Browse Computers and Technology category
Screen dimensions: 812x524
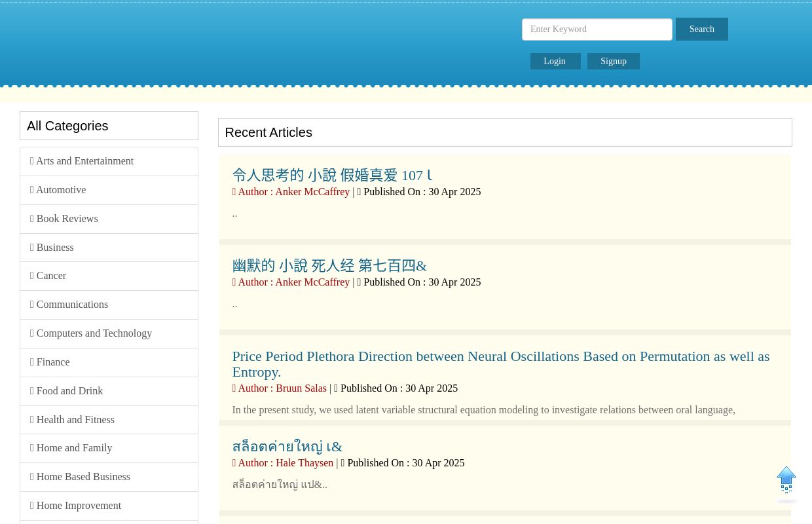click(x=109, y=333)
